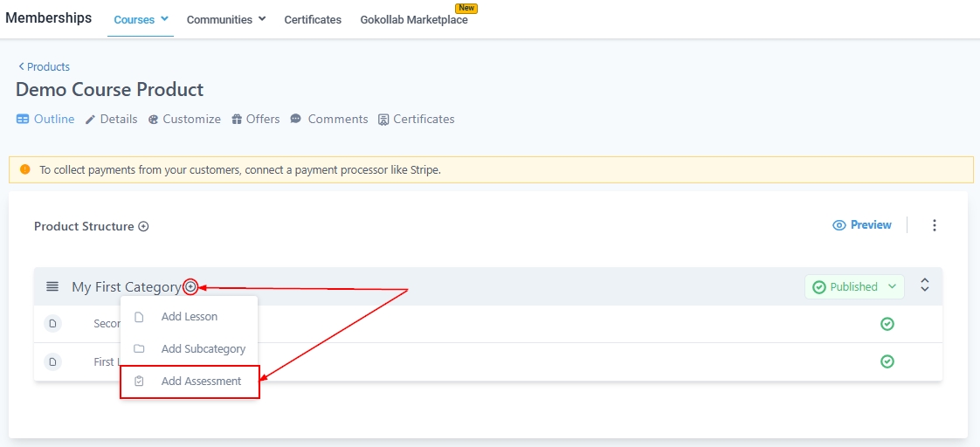Switch to the Details tab
Screen dimensions: 980x447
coord(111,119)
